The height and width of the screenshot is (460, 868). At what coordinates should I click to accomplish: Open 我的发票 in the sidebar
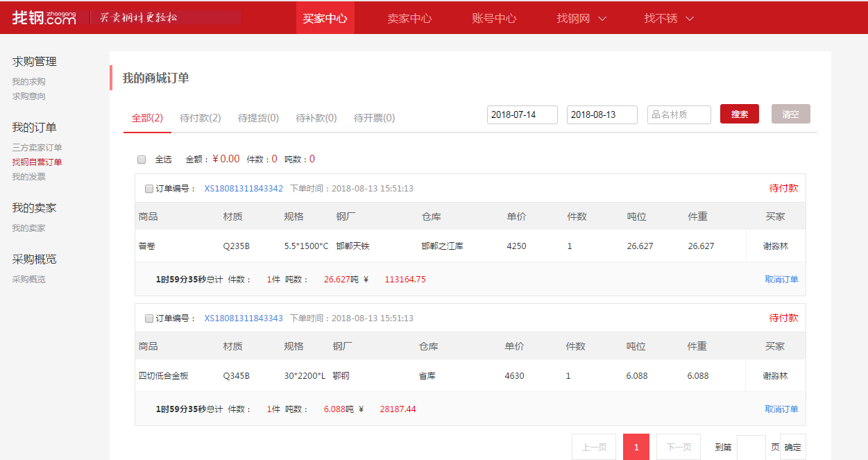(x=29, y=177)
